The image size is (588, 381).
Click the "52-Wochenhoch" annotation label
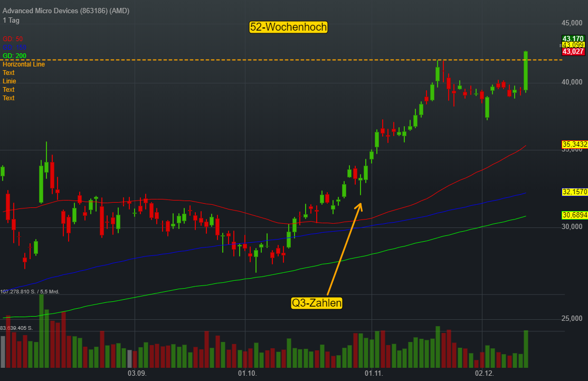click(x=288, y=27)
